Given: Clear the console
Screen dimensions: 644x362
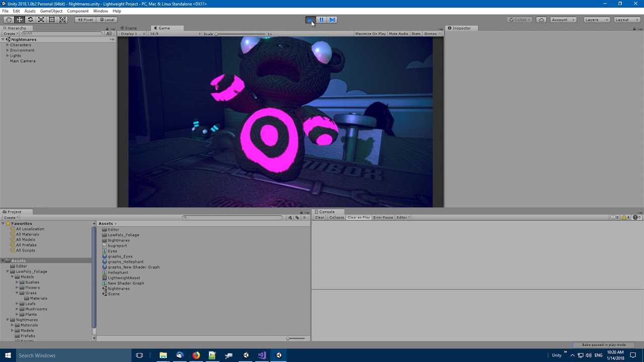Looking at the screenshot, I should pos(319,217).
